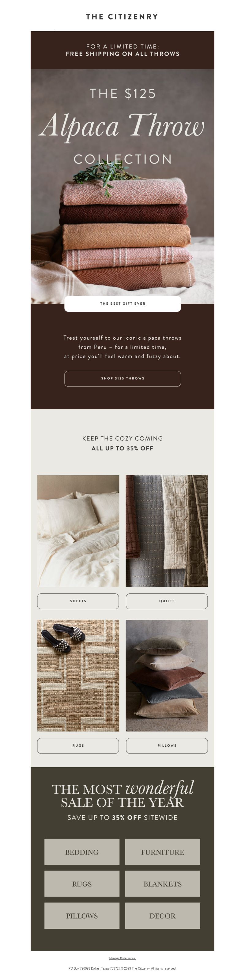Select the Blankets sale category tile
The width and height of the screenshot is (245, 980).
(x=163, y=884)
